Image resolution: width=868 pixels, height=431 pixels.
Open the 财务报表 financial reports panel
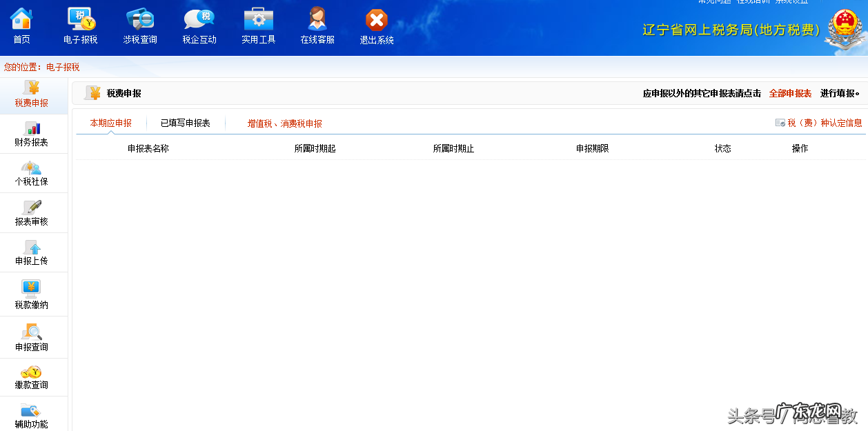coord(32,134)
